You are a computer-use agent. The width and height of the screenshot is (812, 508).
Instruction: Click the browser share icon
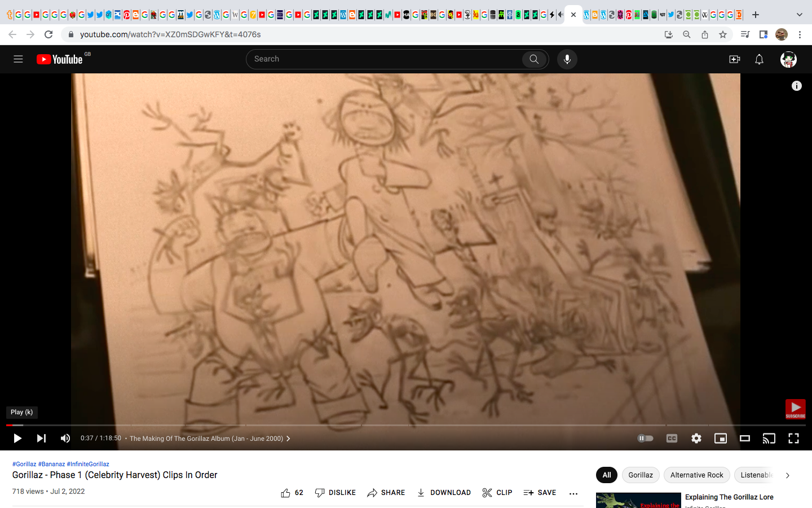(x=705, y=34)
